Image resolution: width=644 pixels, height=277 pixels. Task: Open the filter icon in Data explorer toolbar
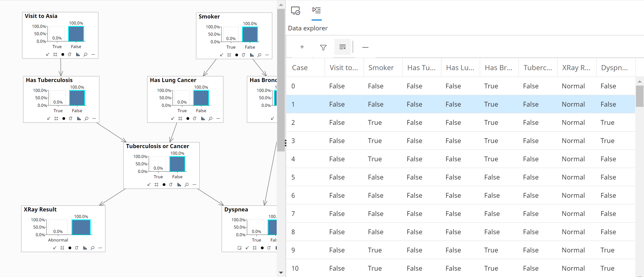click(x=323, y=47)
